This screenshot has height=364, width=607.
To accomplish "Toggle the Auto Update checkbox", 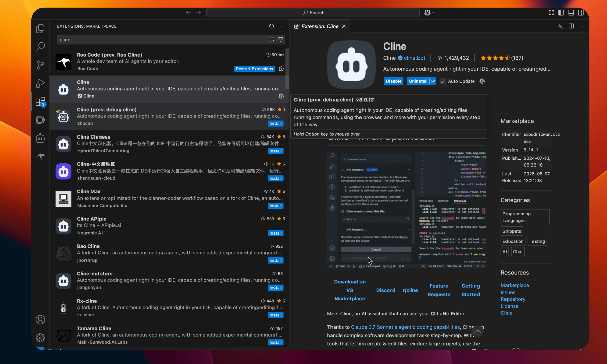I will (x=443, y=81).
